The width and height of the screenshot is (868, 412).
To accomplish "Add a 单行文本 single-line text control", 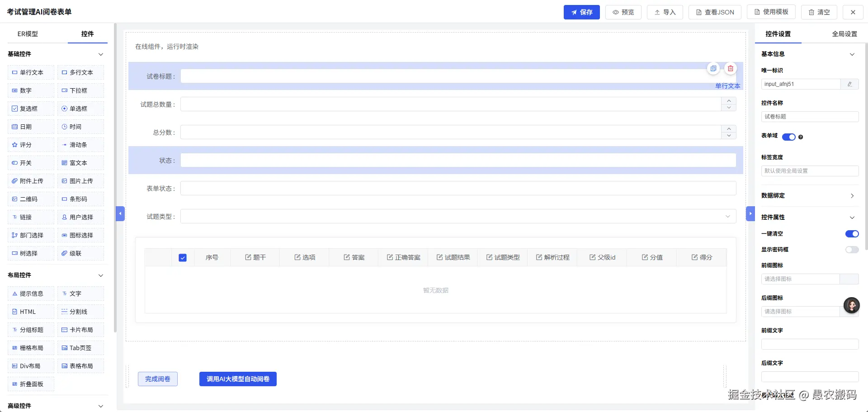I will tap(31, 72).
